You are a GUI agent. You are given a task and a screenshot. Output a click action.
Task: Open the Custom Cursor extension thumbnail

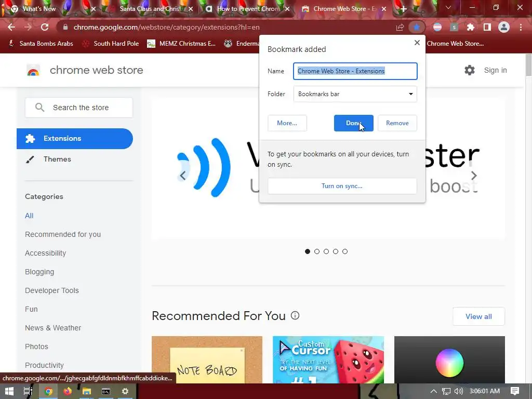(x=328, y=360)
